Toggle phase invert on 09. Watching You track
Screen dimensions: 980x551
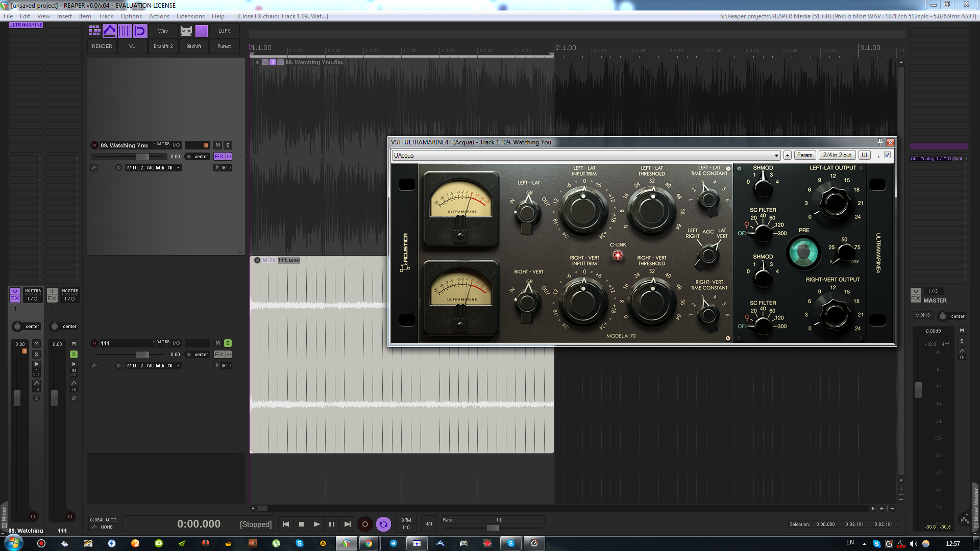point(118,168)
